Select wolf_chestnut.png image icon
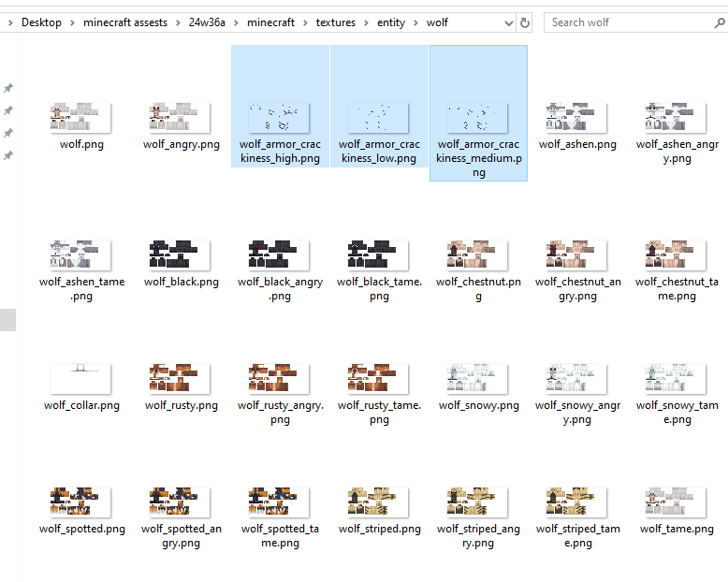This screenshot has height=582, width=728. coord(478,255)
